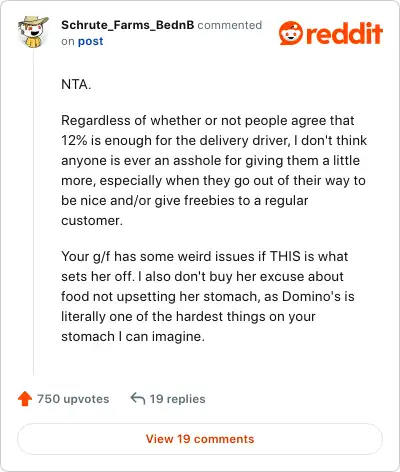400x472 pixels.
Task: Click the 19 replies label
Action: (177, 399)
